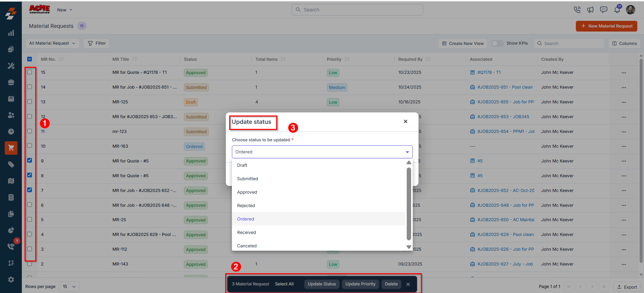Choose Rejected from status list
644x293 pixels.
tap(318, 205)
